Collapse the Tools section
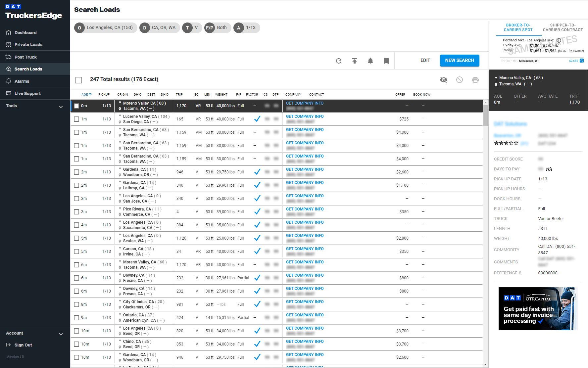Viewport: 588px width, 368px height. pos(61,107)
